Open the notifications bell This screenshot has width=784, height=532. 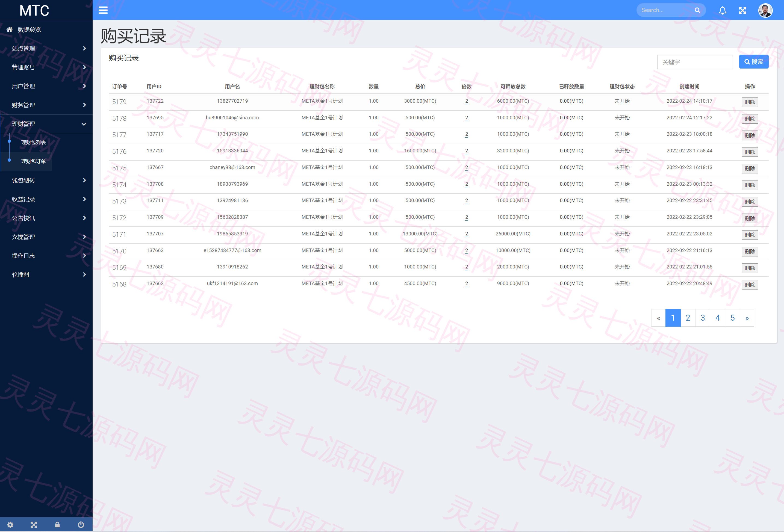coord(722,10)
